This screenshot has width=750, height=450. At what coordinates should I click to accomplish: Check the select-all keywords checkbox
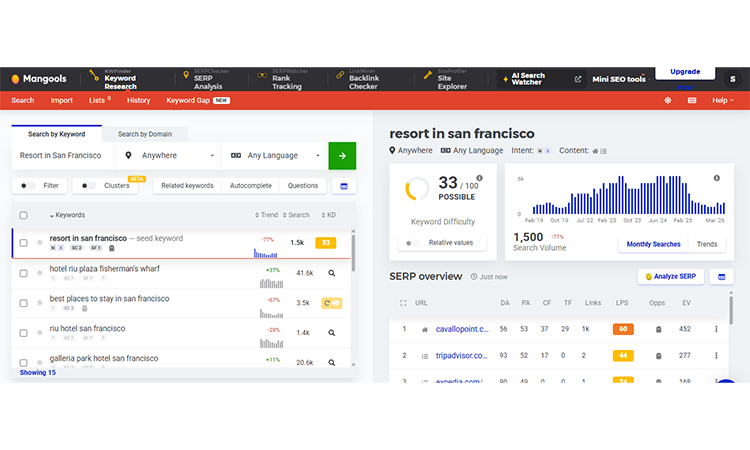coord(23,215)
